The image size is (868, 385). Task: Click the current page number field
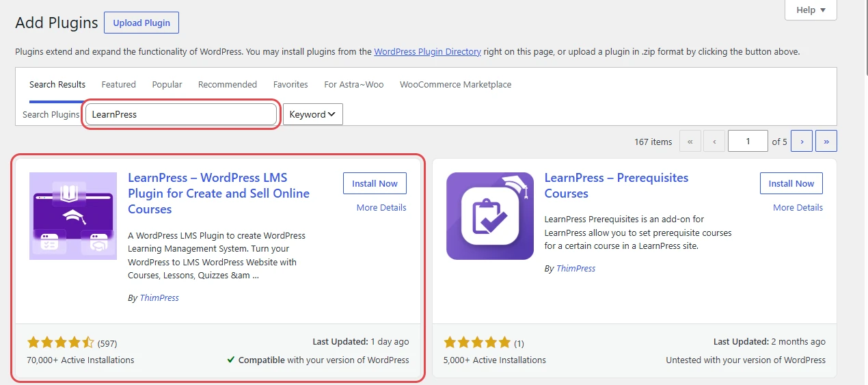click(x=748, y=142)
